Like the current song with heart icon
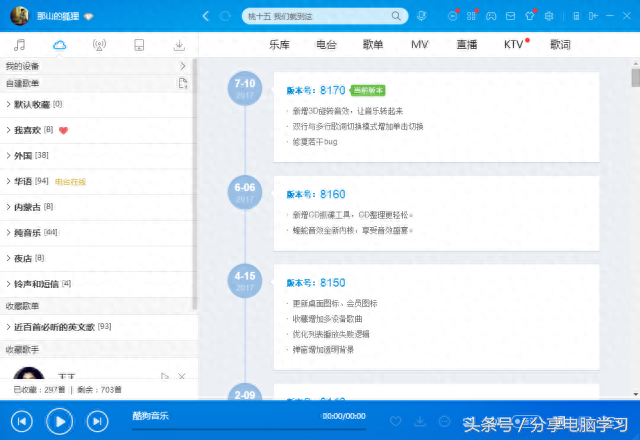Screen dimensions: 640x440 point(396,421)
